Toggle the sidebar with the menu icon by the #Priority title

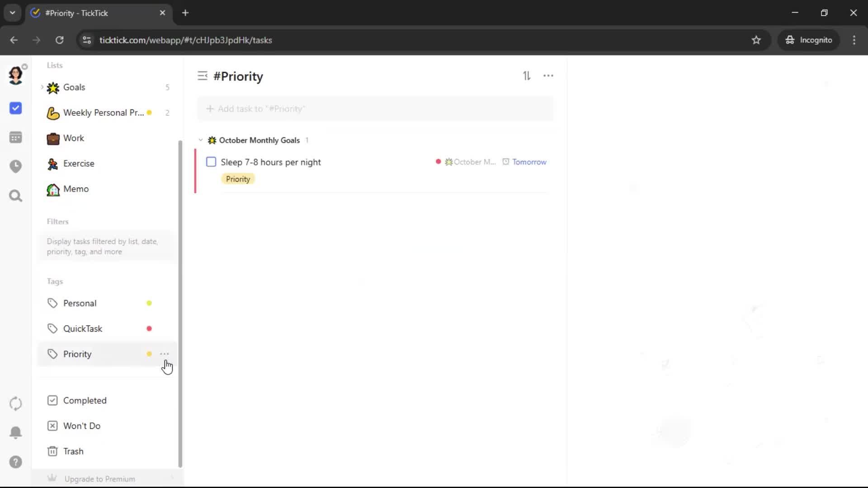[202, 76]
